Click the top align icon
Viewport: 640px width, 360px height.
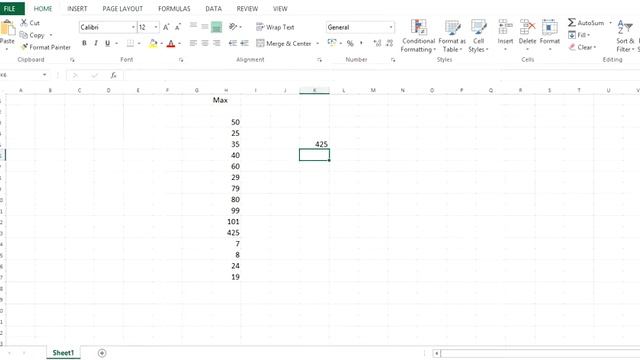coord(193,27)
